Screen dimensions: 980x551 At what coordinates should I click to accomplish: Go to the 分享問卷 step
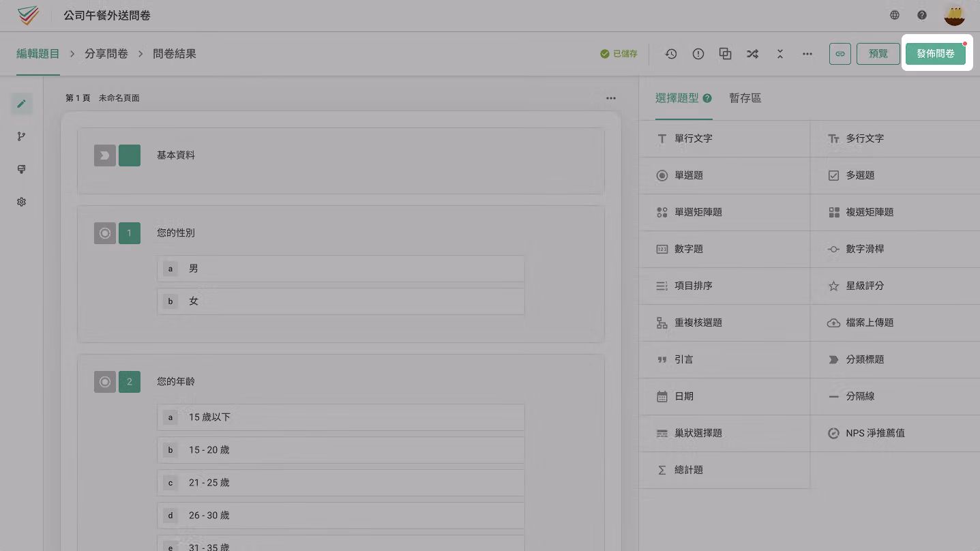click(106, 53)
